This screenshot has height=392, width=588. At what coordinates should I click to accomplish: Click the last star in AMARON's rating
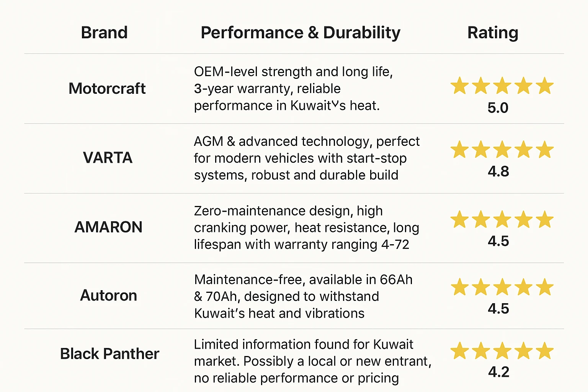click(544, 220)
